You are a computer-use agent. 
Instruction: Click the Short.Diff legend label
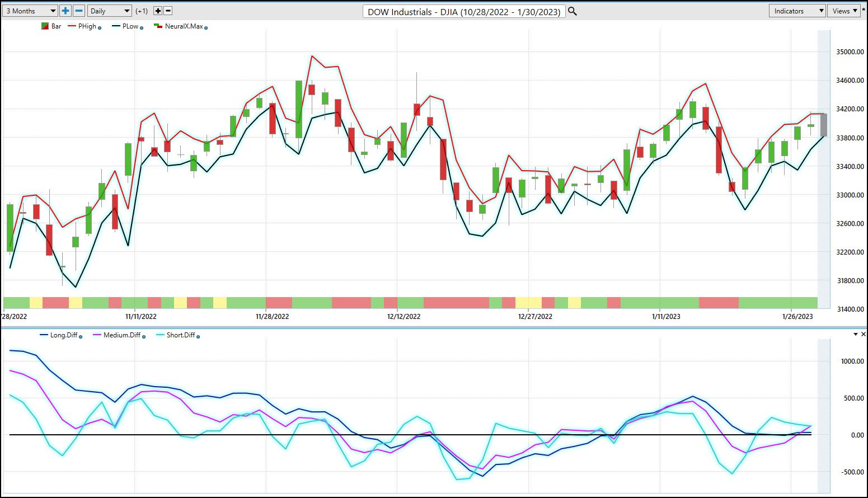(181, 335)
